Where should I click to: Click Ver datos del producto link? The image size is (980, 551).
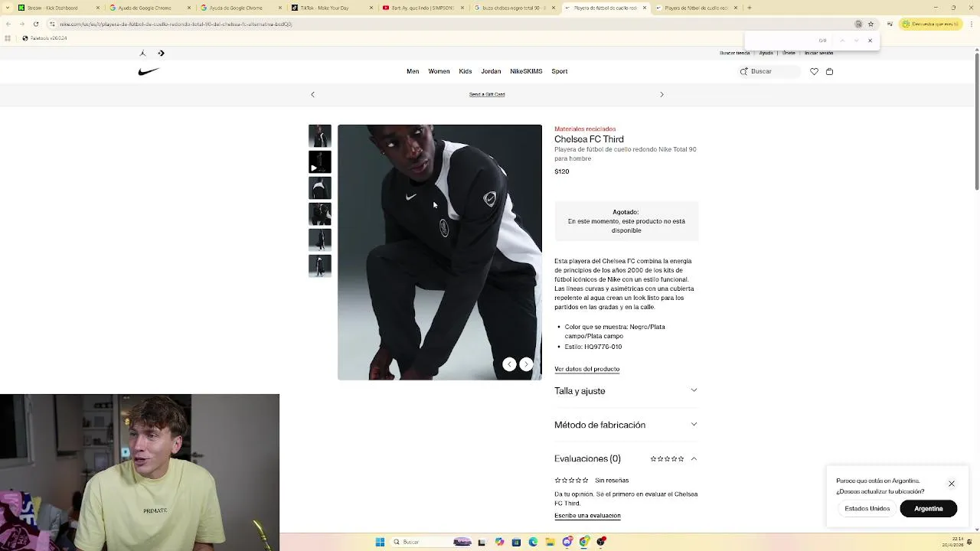pyautogui.click(x=586, y=369)
